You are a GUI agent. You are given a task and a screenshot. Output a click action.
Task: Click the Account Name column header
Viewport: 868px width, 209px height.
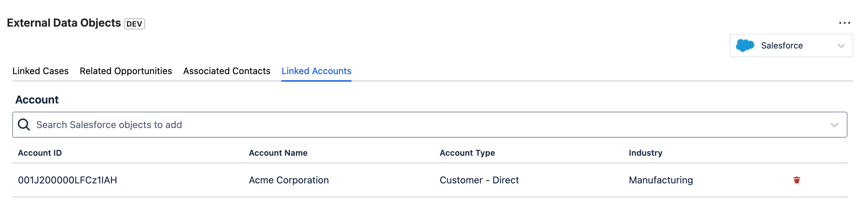tap(278, 153)
